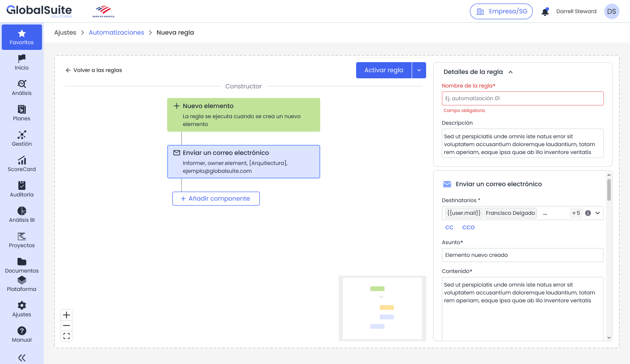Click the Francisco Delgado recipient tag
The height and width of the screenshot is (364, 630).
click(510, 213)
